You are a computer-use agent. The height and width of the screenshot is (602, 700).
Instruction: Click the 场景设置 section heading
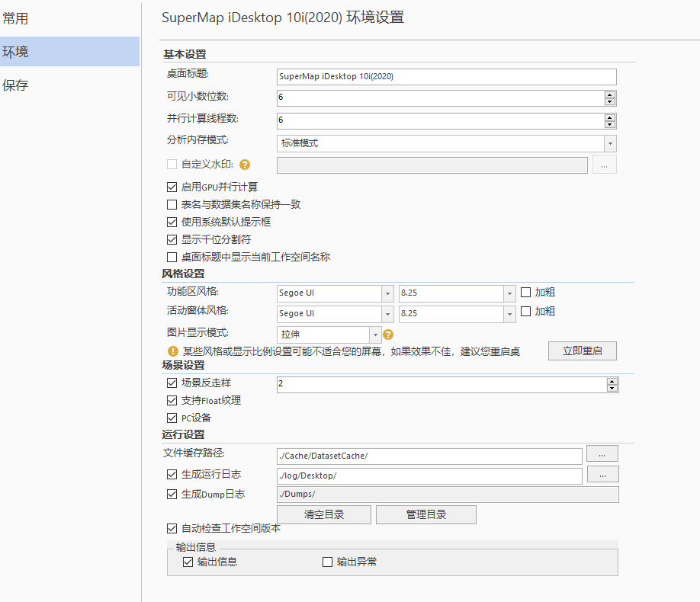[x=184, y=366]
